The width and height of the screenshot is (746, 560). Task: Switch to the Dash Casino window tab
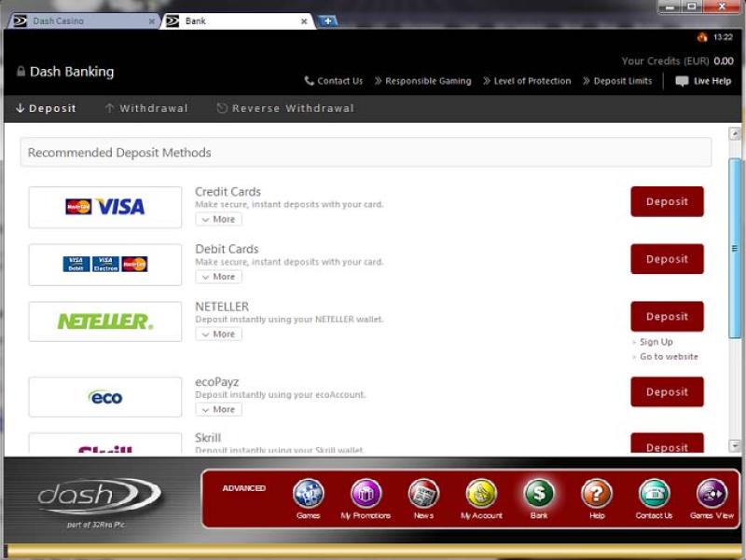(x=84, y=20)
